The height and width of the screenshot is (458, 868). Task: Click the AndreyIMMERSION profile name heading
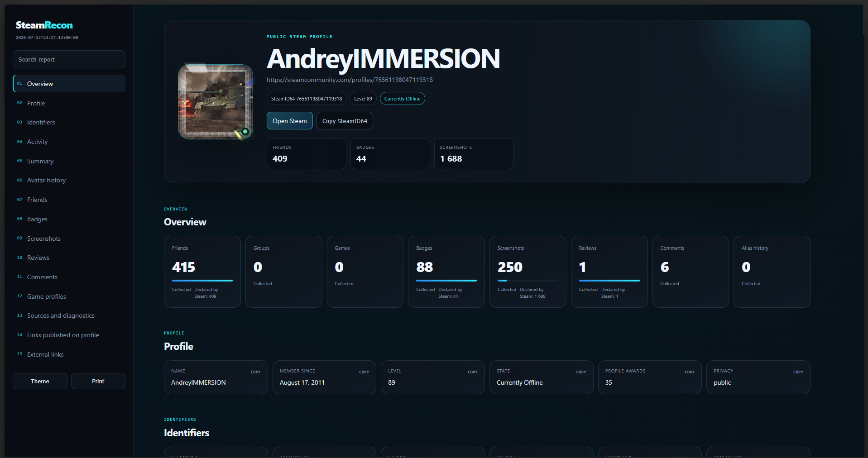(x=384, y=59)
